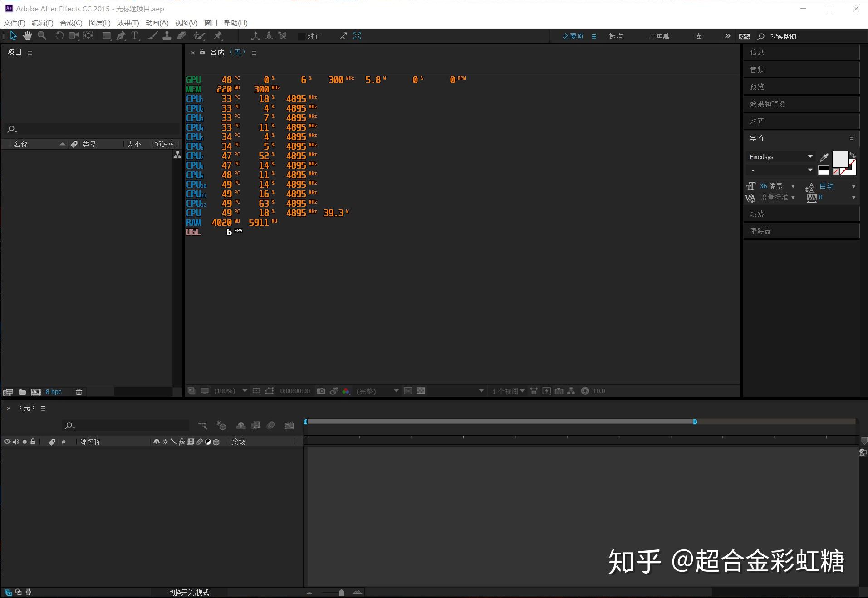Delete selected project items with trash icon
Viewport: 868px width, 598px height.
pos(79,392)
